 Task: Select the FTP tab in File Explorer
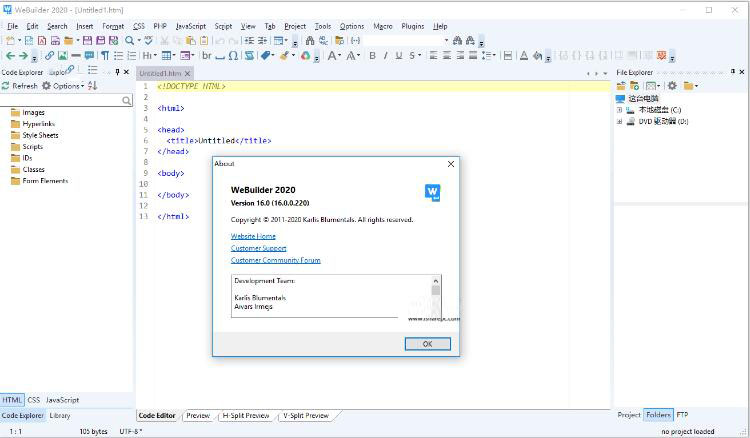[x=682, y=415]
